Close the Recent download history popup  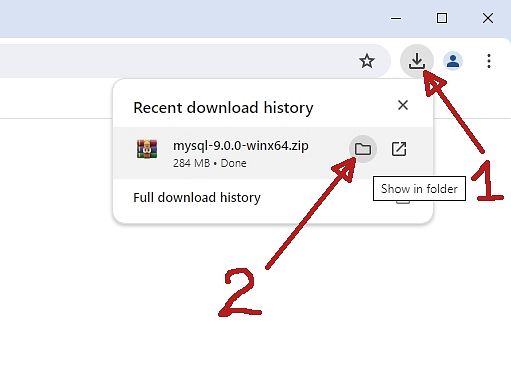click(403, 105)
